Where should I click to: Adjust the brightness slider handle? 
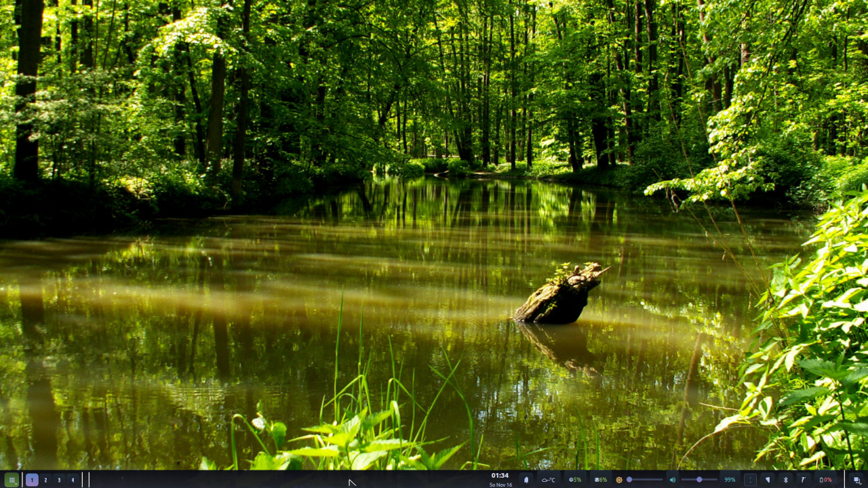pos(629,480)
